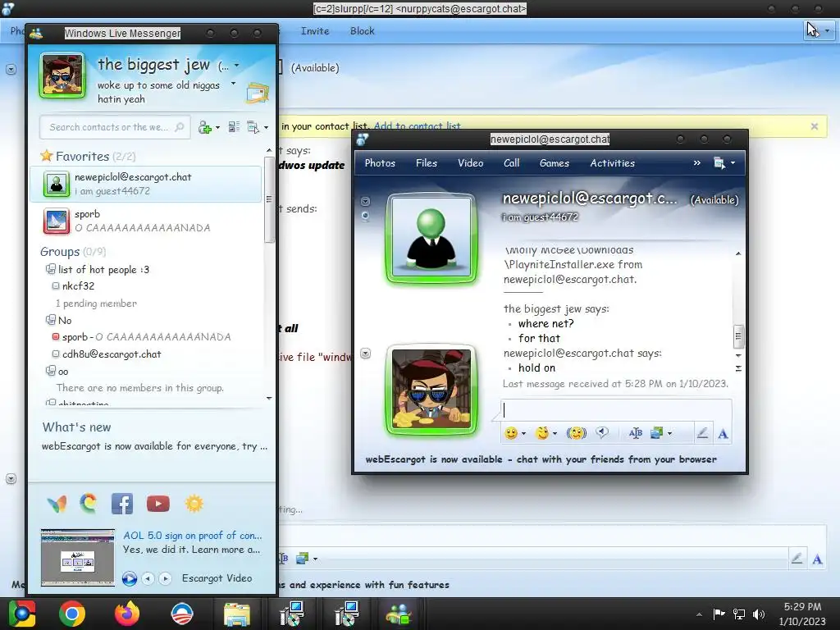Click the handwriting pen icon in newepiclol chat
Image resolution: width=840 pixels, height=630 pixels.
tap(702, 433)
